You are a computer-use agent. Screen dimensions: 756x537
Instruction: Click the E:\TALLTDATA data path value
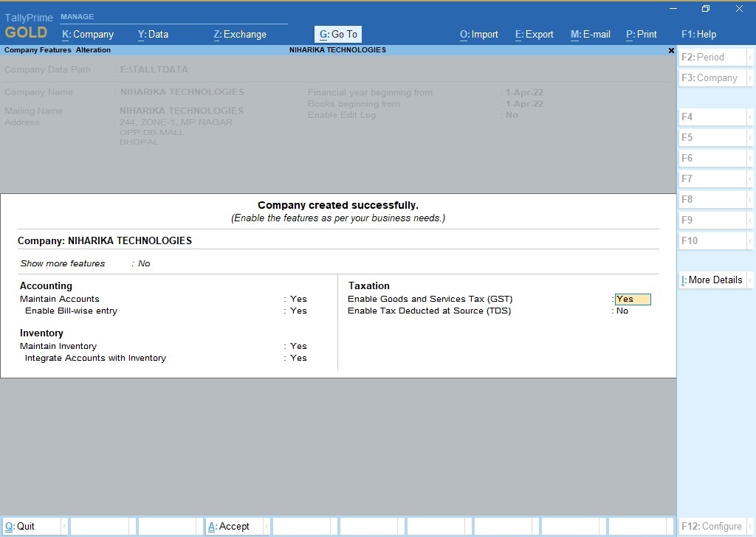pyautogui.click(x=154, y=69)
